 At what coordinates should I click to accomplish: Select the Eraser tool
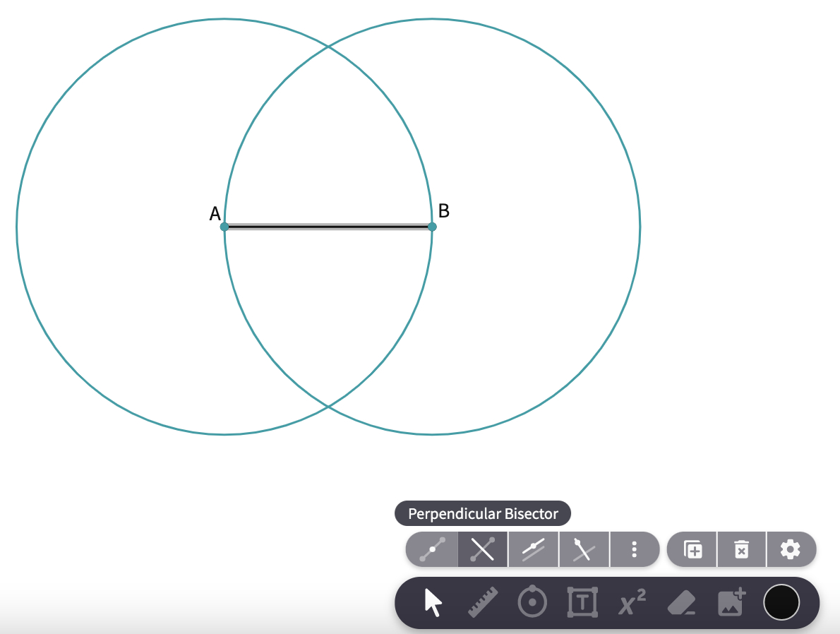tap(680, 602)
